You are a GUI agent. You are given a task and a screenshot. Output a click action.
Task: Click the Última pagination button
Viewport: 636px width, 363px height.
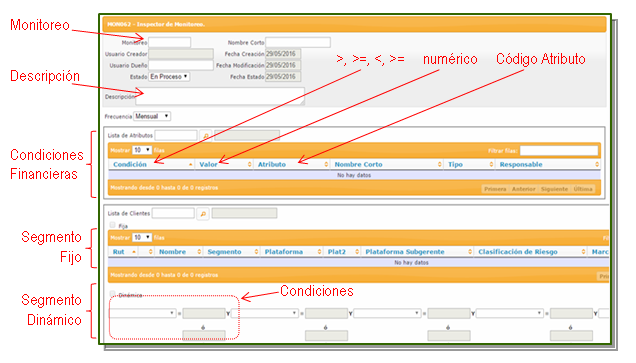pyautogui.click(x=583, y=189)
